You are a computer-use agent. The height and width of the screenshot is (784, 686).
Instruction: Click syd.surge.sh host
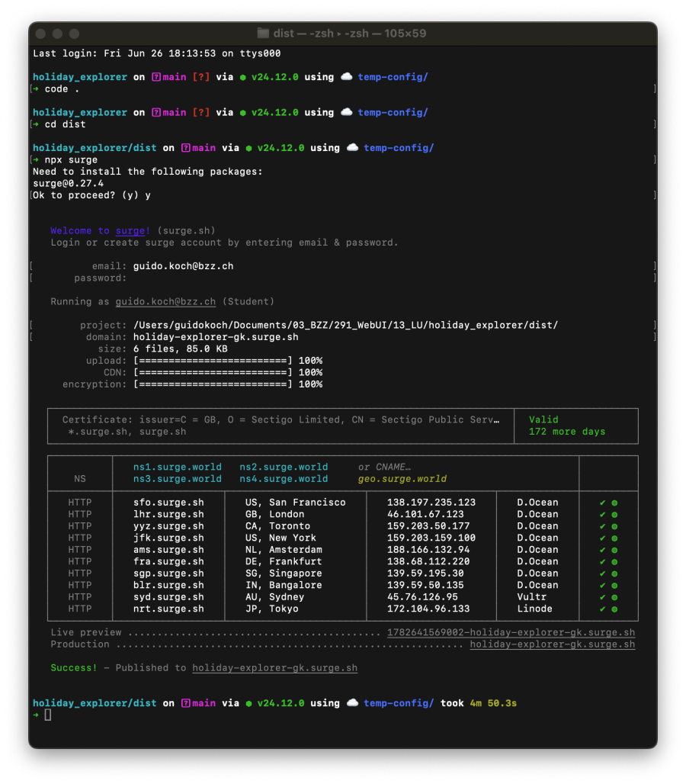168,597
